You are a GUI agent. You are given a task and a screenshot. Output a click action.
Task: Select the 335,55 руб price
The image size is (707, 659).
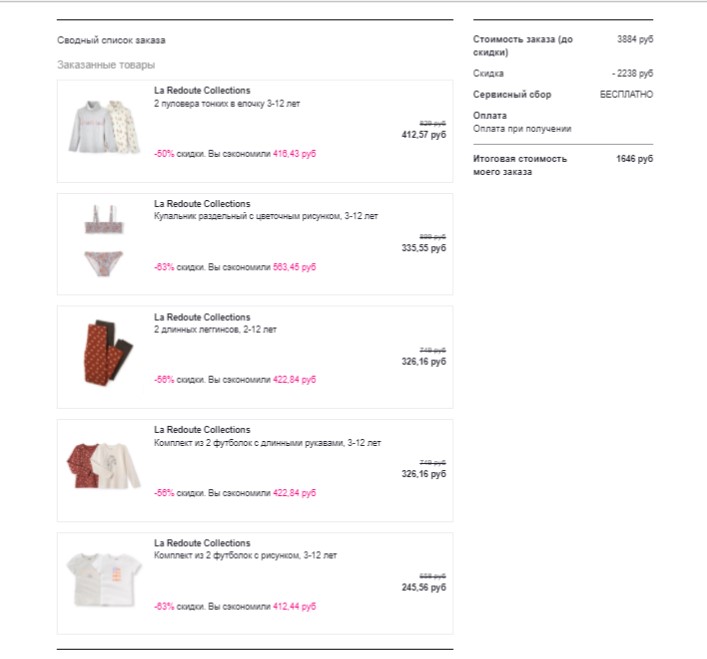(424, 248)
